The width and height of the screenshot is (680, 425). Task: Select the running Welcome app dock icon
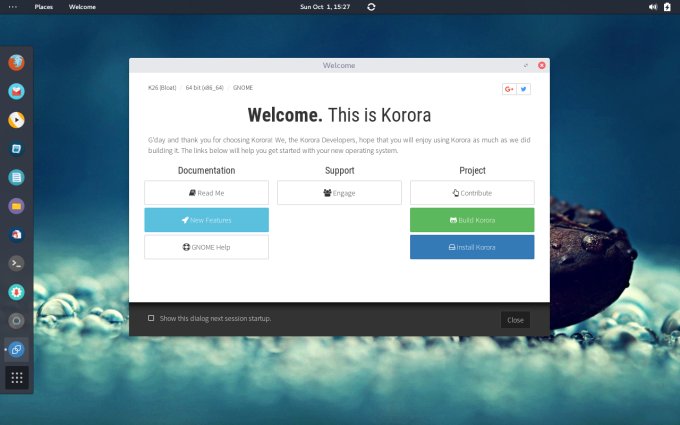(16, 349)
